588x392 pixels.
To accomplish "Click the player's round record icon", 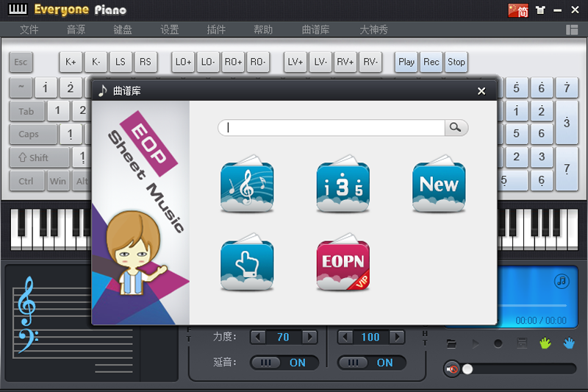I will (498, 343).
